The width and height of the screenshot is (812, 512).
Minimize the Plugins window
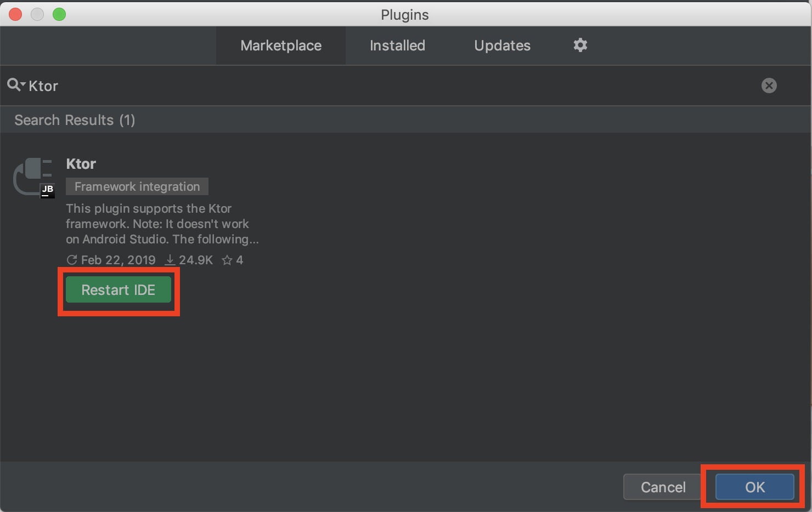point(37,14)
